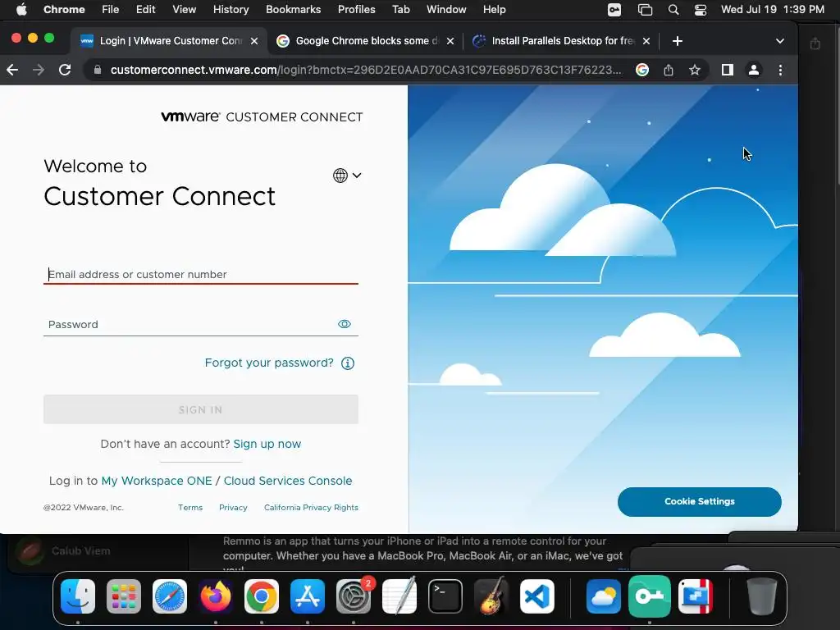Click the Forgot your password link
840x630 pixels.
[x=269, y=363]
